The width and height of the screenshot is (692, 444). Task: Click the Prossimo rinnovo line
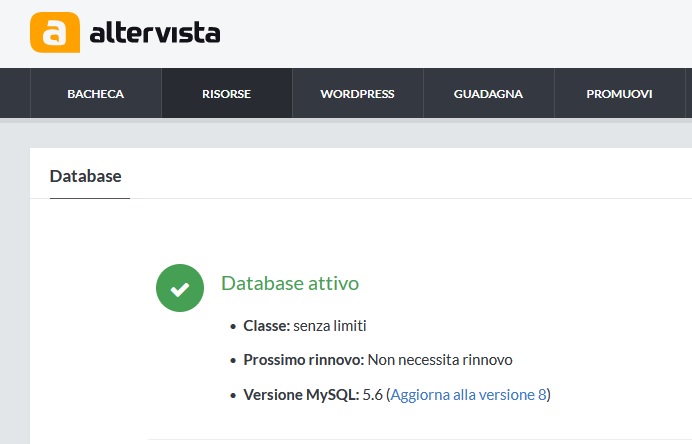378,360
